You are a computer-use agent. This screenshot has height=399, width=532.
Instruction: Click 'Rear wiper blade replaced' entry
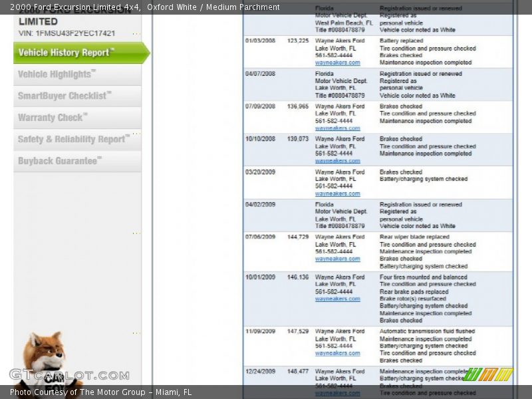pyautogui.click(x=414, y=237)
